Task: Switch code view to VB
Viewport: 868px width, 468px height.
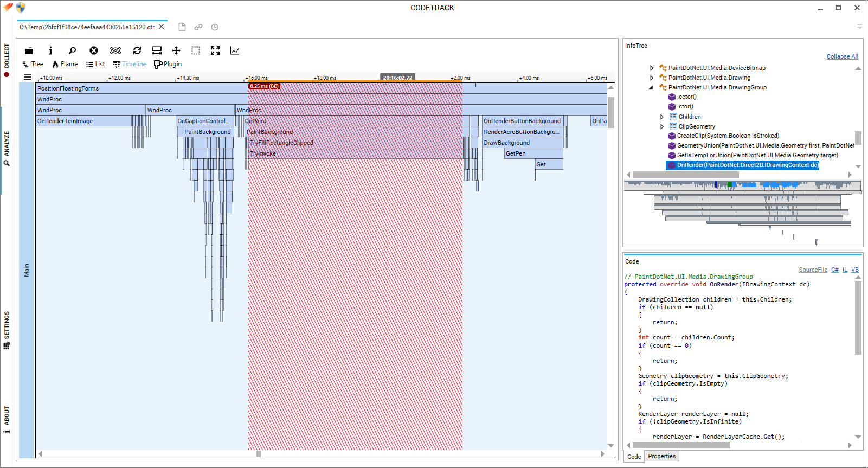Action: (x=855, y=270)
